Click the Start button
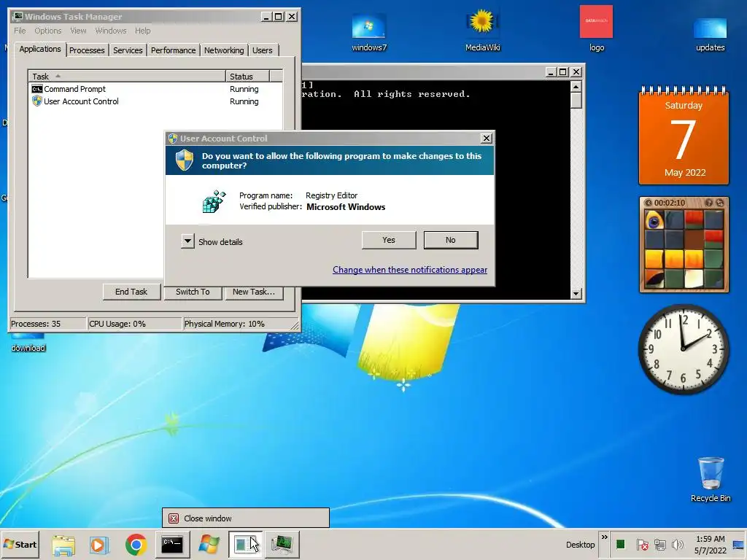Screen dimensions: 747x560 [x=20, y=544]
